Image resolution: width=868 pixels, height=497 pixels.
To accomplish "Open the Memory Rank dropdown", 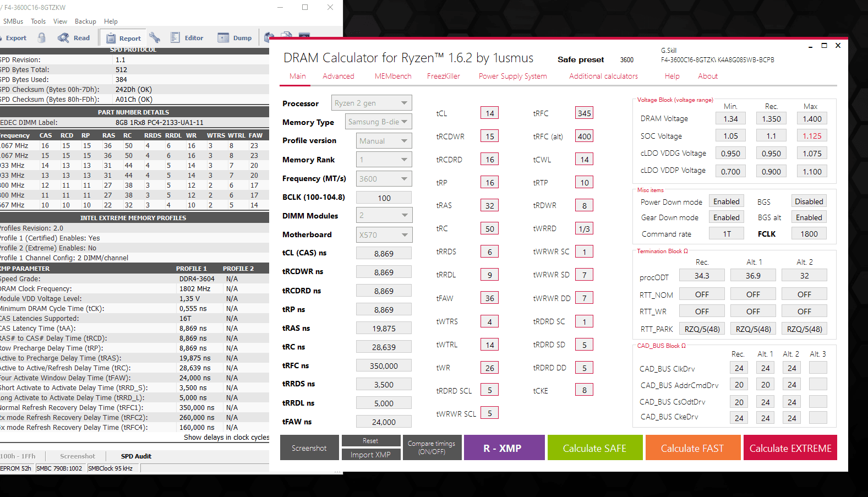I will (384, 160).
